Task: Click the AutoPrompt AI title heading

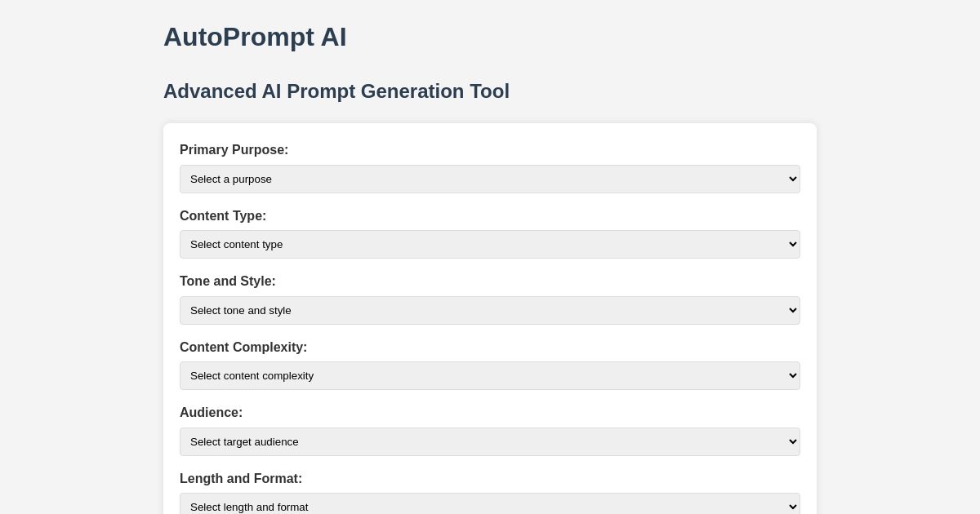Action: coord(255,38)
